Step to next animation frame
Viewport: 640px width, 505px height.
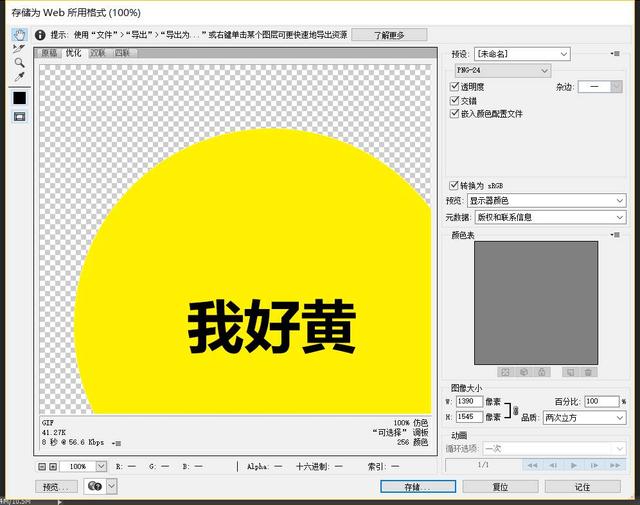coord(594,465)
